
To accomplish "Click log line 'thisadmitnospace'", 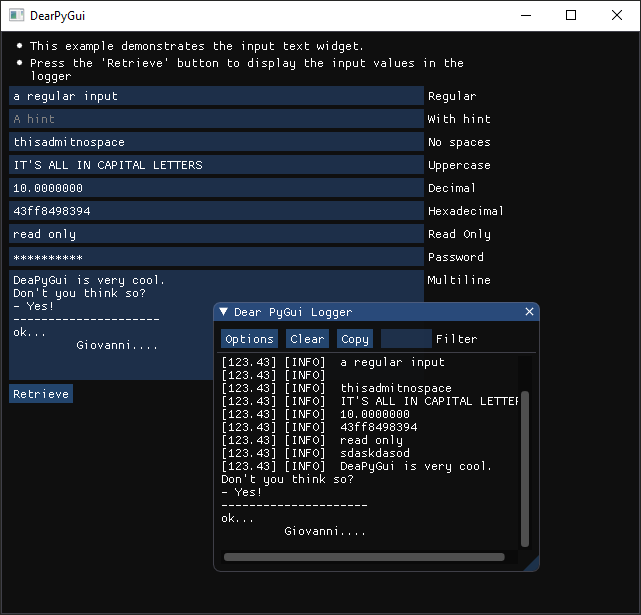I will point(396,388).
